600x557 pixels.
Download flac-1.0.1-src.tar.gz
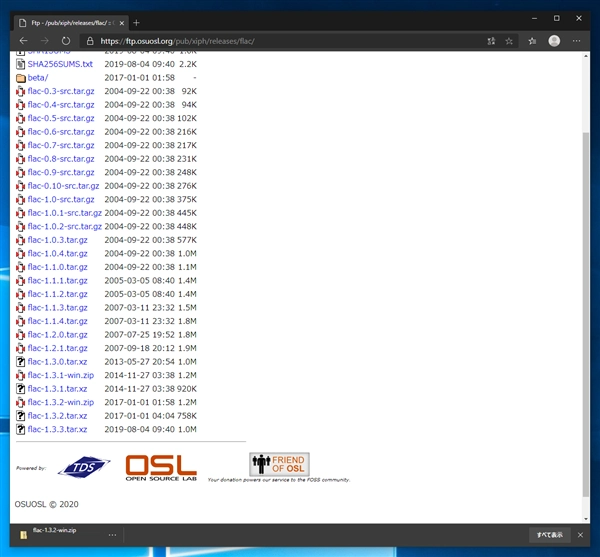click(x=65, y=213)
